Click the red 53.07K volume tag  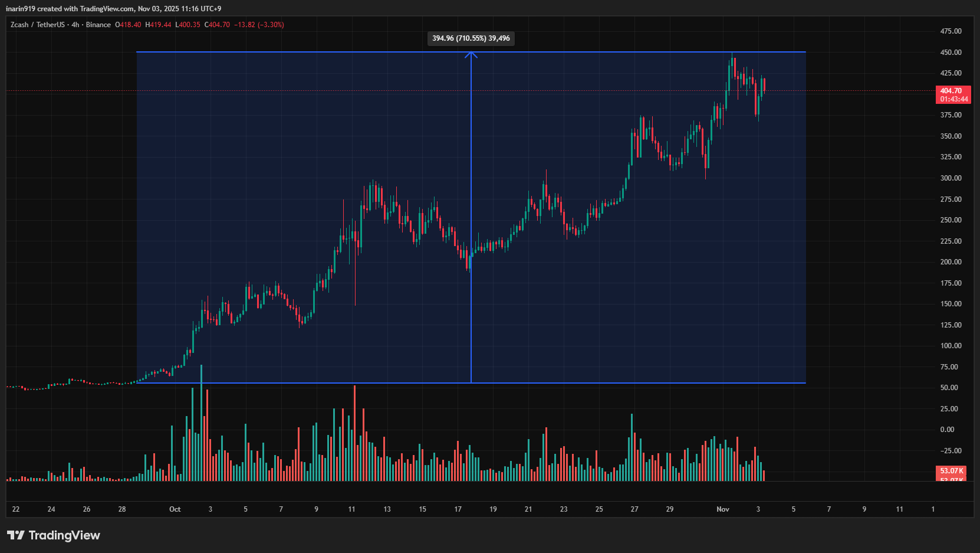click(951, 471)
